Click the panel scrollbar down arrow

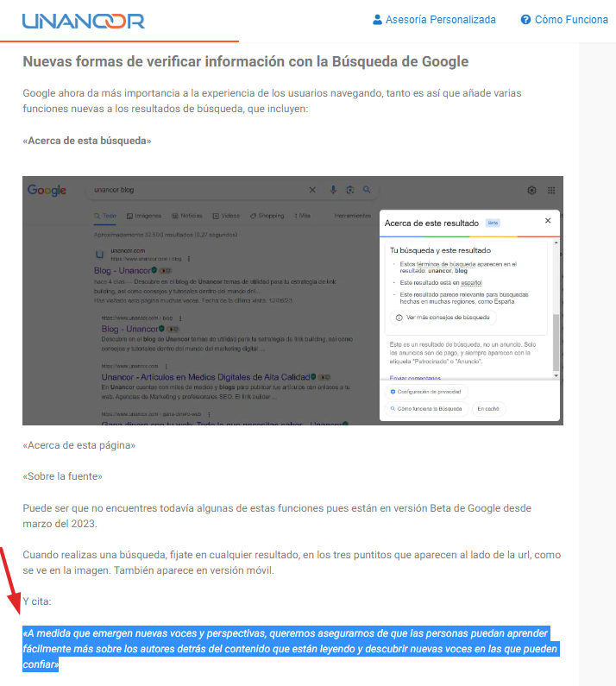[x=556, y=376]
